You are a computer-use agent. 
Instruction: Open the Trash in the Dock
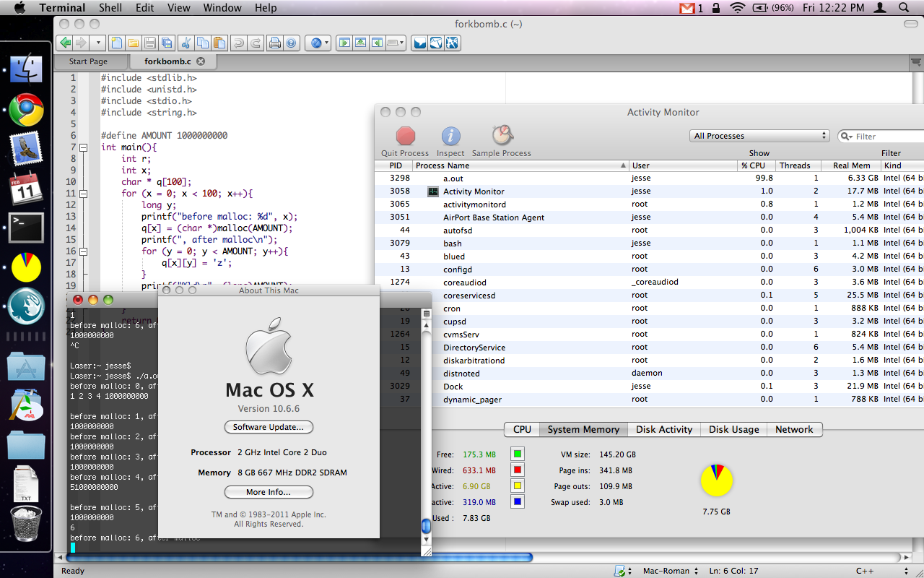coord(26,523)
